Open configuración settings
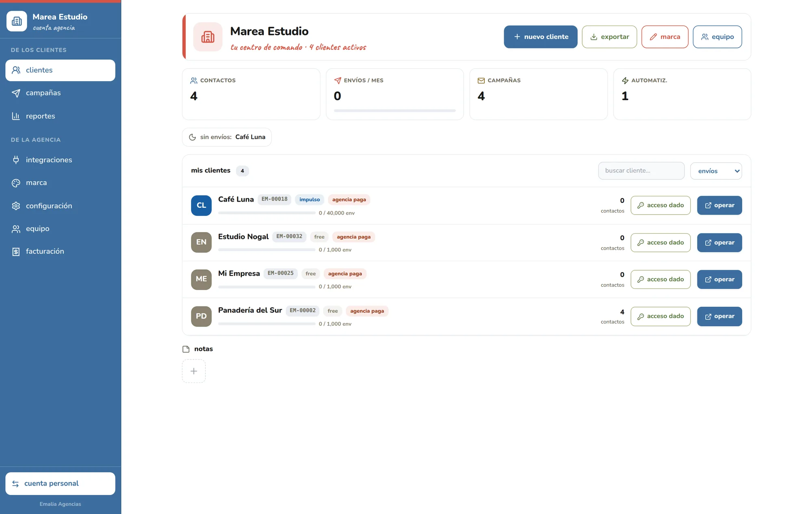Viewport: 812px width, 514px height. pyautogui.click(x=60, y=206)
